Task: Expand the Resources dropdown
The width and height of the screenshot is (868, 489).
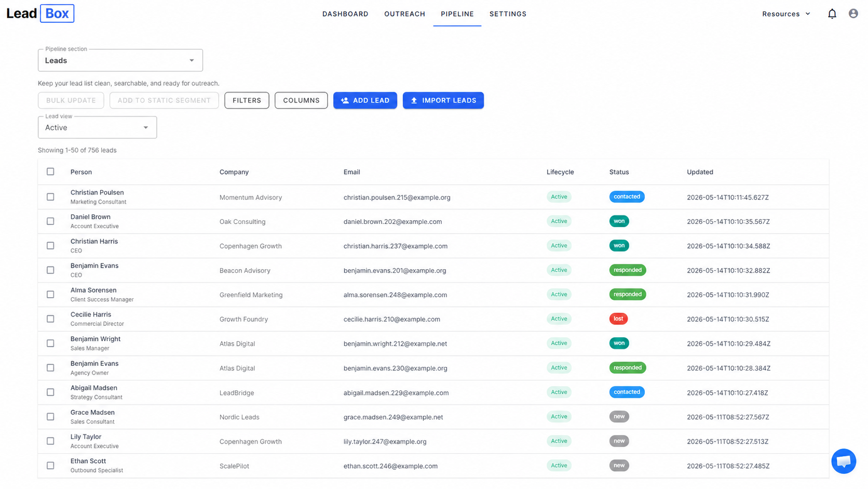Action: coord(786,14)
